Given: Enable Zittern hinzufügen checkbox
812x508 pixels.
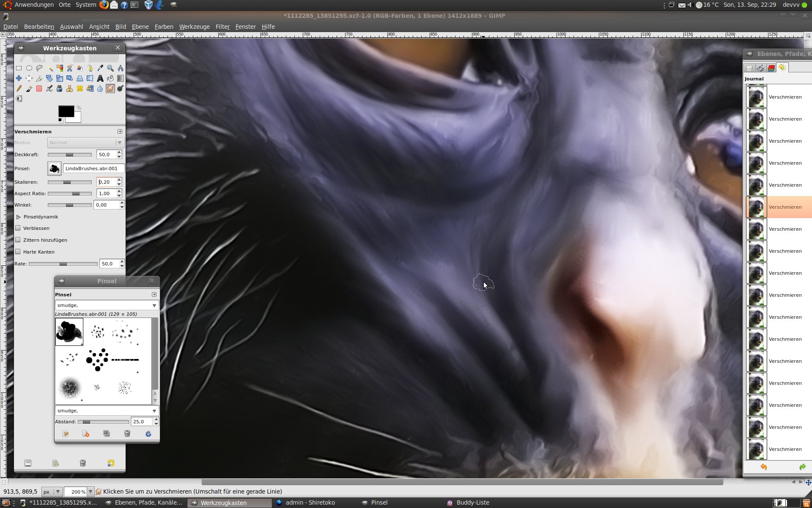Looking at the screenshot, I should click(x=18, y=240).
